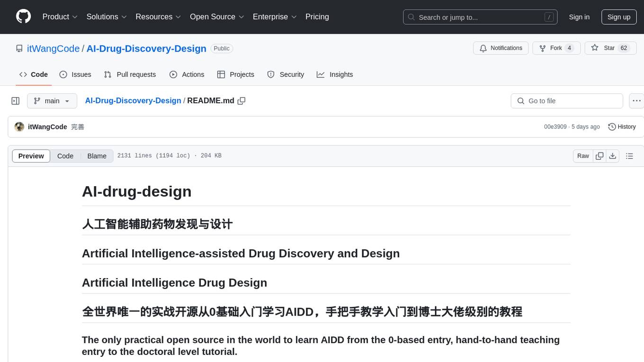This screenshot has height=362, width=644.
Task: Open itWangCode commit author avatar
Action: [x=19, y=127]
